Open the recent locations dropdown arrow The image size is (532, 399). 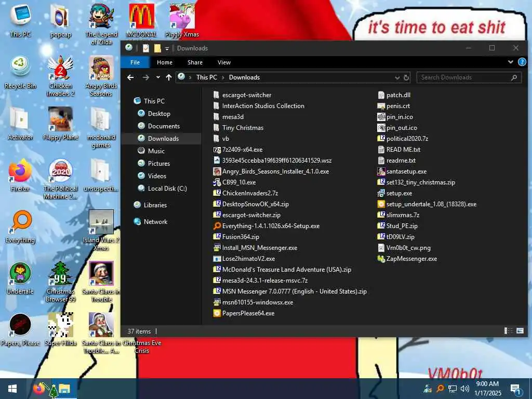[x=158, y=78]
